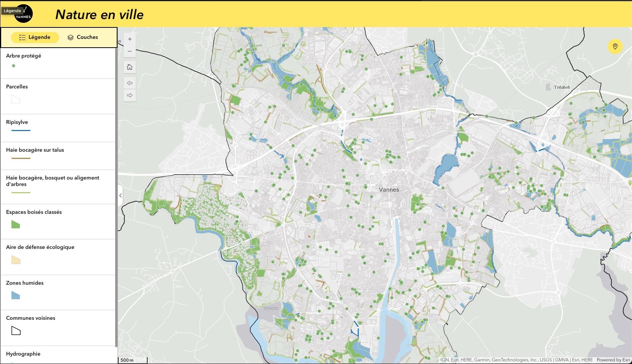Click the Aire de défense écologique swatch
Screen dimensions: 632x364
tap(16, 260)
